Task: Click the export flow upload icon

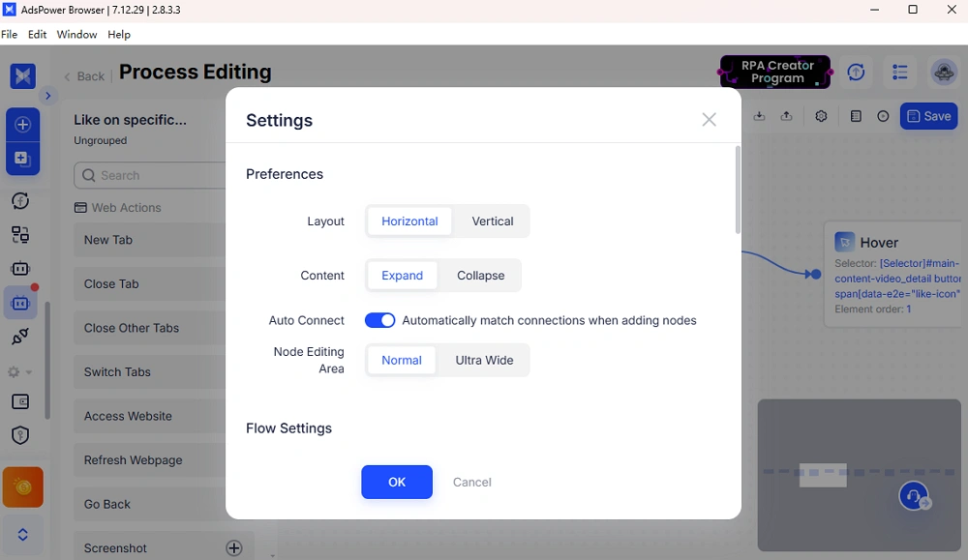Action: (x=787, y=115)
